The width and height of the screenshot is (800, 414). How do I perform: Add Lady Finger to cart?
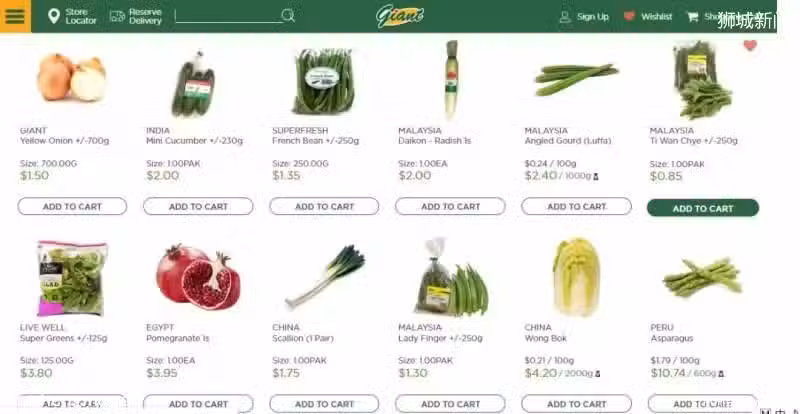click(x=450, y=404)
